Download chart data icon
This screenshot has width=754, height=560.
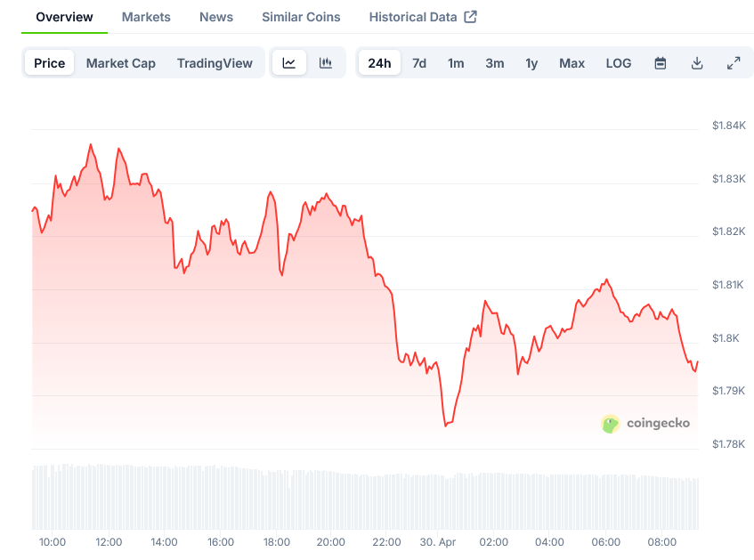tap(697, 63)
